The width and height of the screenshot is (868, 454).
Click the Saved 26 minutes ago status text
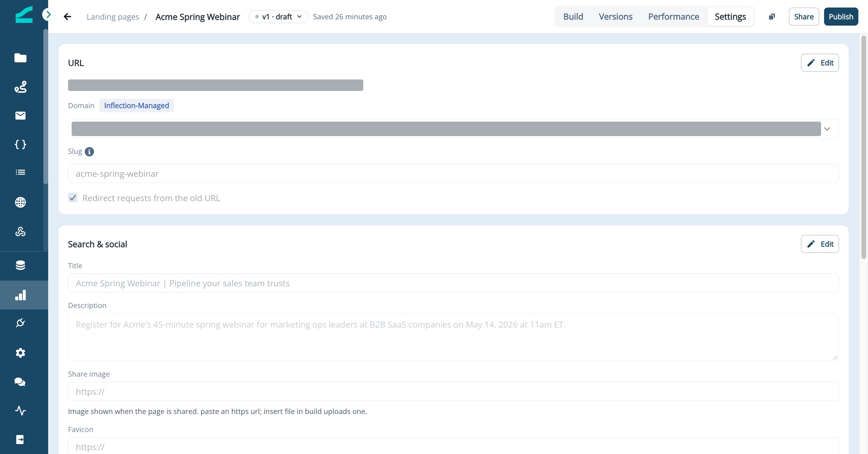pyautogui.click(x=349, y=17)
